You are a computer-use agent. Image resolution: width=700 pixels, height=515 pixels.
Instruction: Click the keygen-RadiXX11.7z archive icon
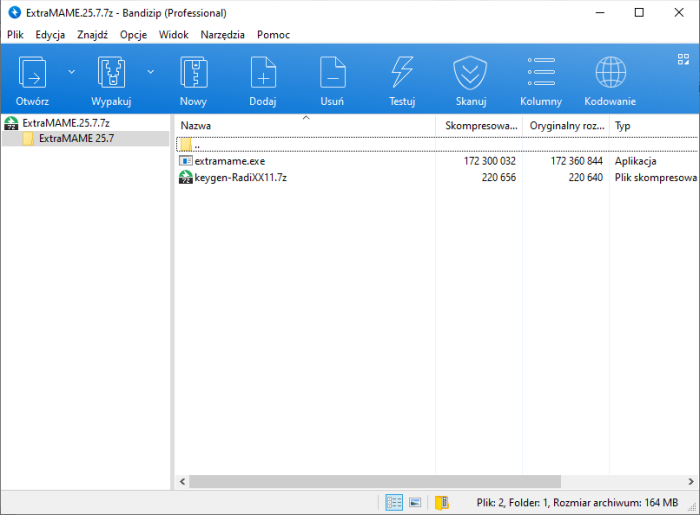pos(185,177)
